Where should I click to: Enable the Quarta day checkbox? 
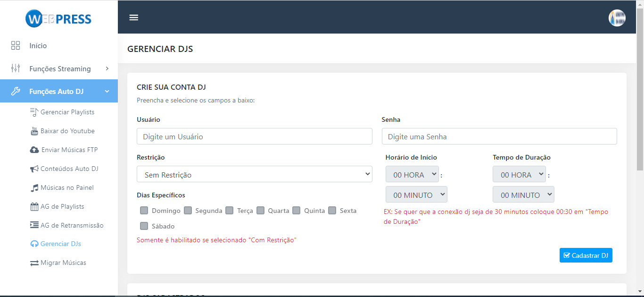pos(261,211)
